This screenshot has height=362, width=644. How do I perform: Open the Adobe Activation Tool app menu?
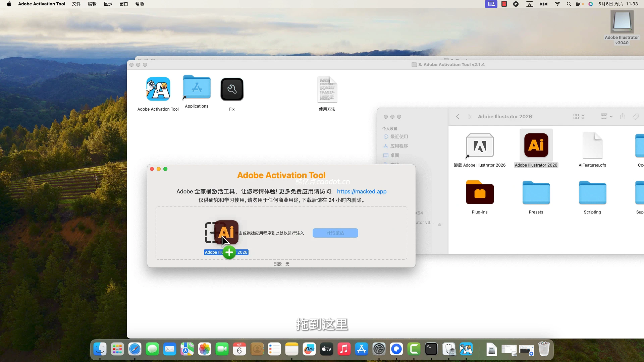point(42,4)
